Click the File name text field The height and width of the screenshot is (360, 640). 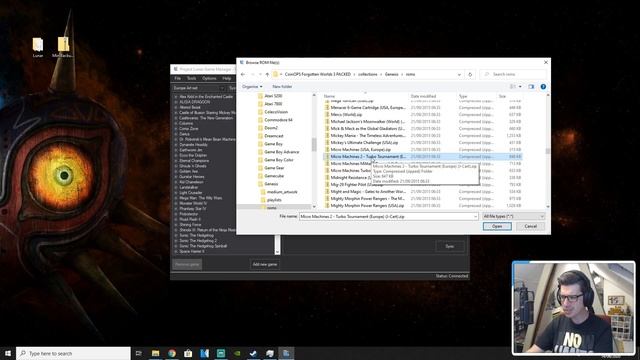tap(388, 216)
